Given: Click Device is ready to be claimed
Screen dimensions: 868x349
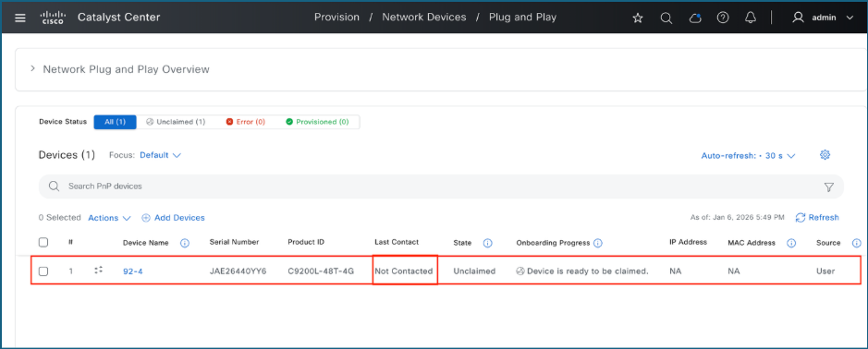Looking at the screenshot, I should point(581,271).
